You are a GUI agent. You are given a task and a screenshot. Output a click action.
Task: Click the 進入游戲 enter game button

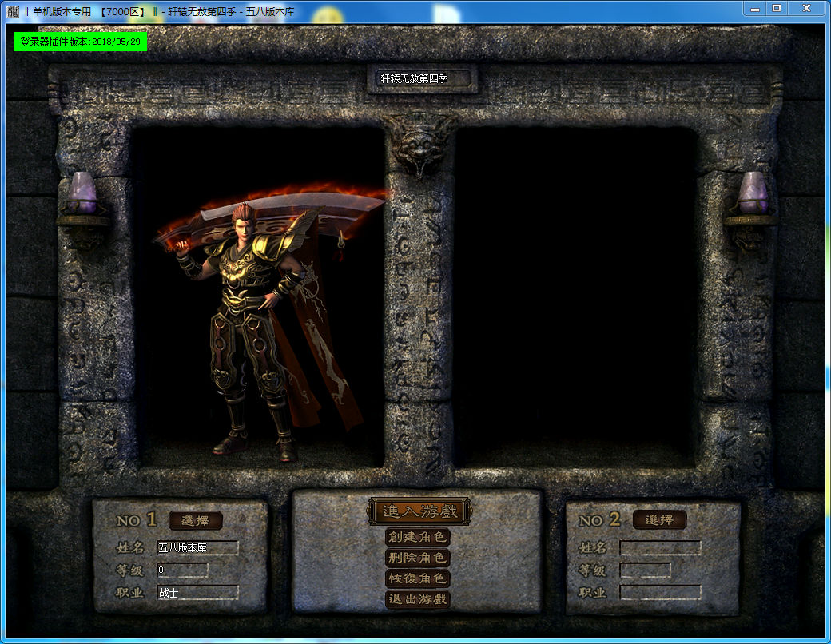[419, 511]
